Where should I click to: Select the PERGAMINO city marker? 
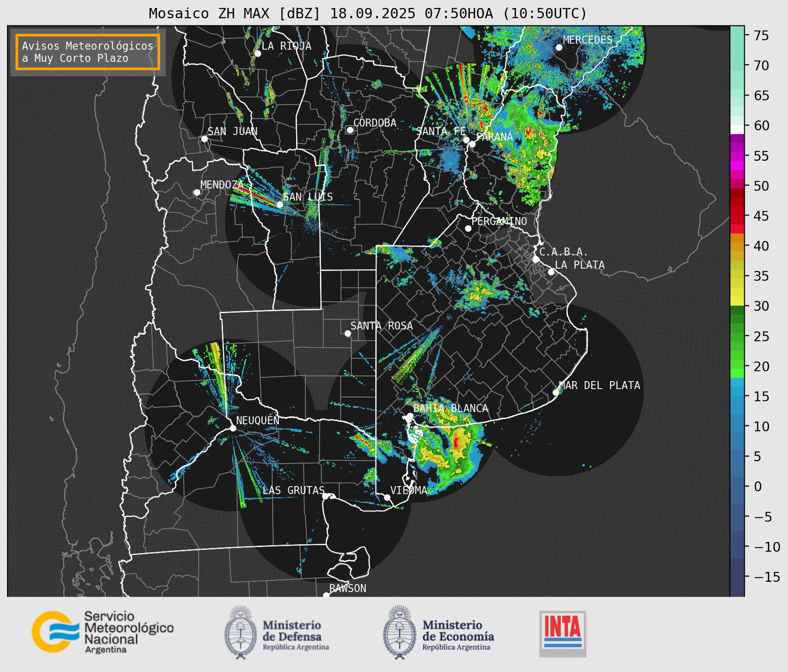[468, 229]
